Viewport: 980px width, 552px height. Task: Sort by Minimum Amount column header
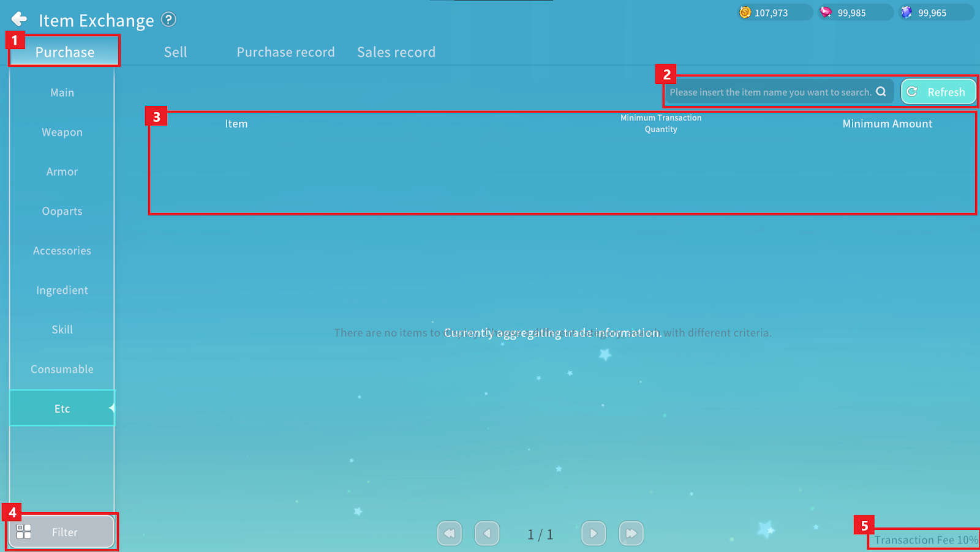pos(887,124)
